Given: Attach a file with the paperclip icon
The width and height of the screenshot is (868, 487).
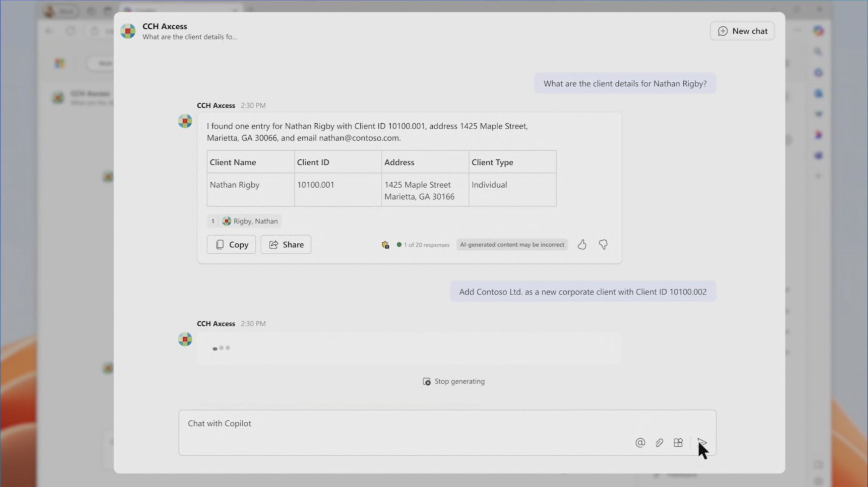Looking at the screenshot, I should pos(659,442).
